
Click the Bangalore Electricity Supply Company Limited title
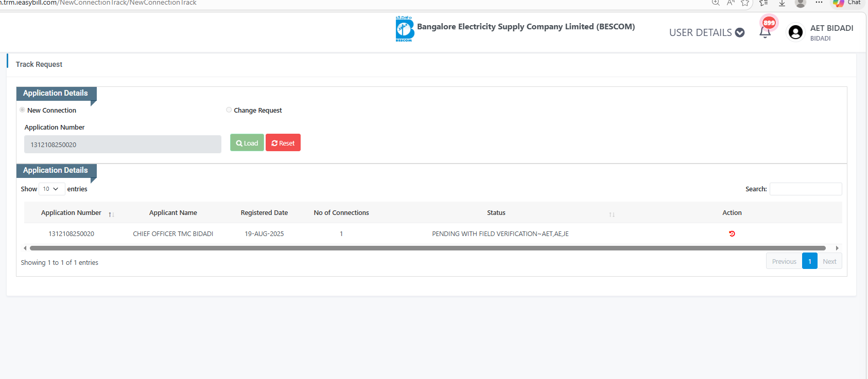[x=526, y=26]
